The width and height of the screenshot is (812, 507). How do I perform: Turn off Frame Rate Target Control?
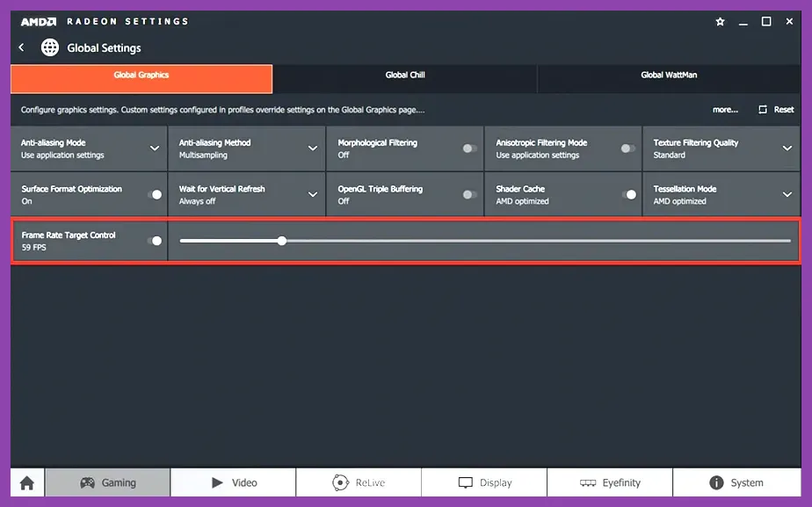pos(155,241)
